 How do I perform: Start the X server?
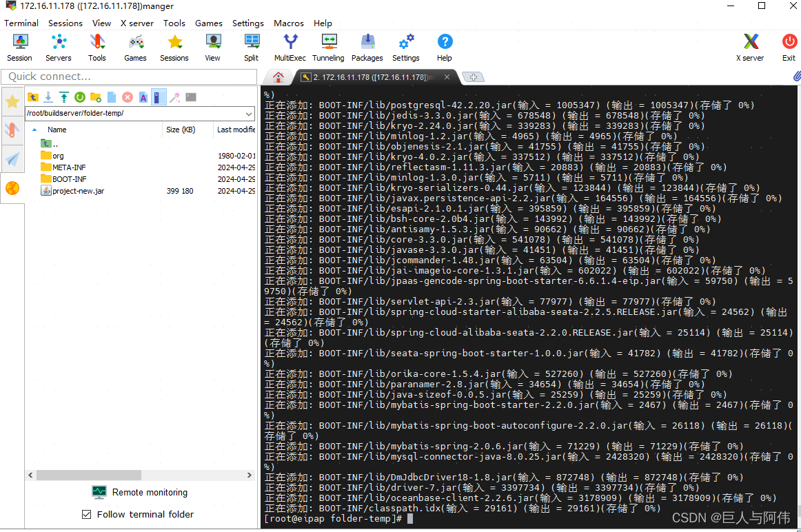click(749, 47)
